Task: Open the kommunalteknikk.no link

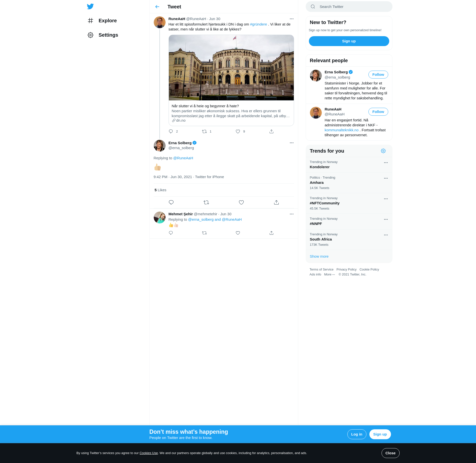Action: (341, 130)
